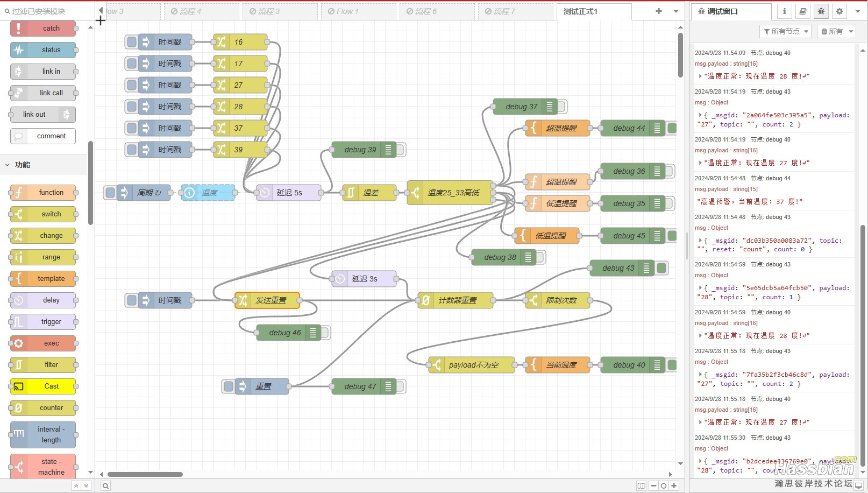Image resolution: width=868 pixels, height=493 pixels.
Task: Select the Cast palette node
Action: [x=43, y=386]
